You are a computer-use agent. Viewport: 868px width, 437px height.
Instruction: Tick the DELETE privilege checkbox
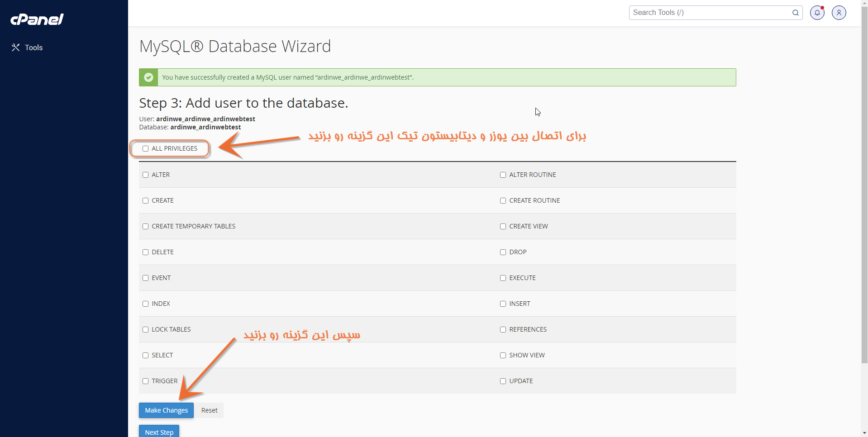click(145, 252)
